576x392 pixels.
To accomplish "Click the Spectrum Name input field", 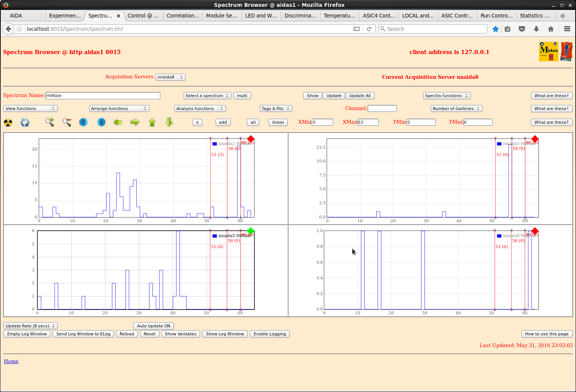I will click(x=103, y=96).
